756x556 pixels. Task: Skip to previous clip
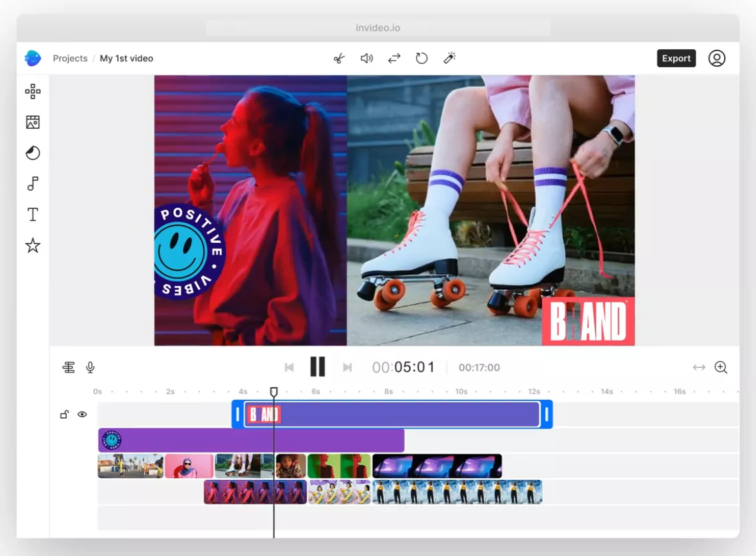point(289,367)
